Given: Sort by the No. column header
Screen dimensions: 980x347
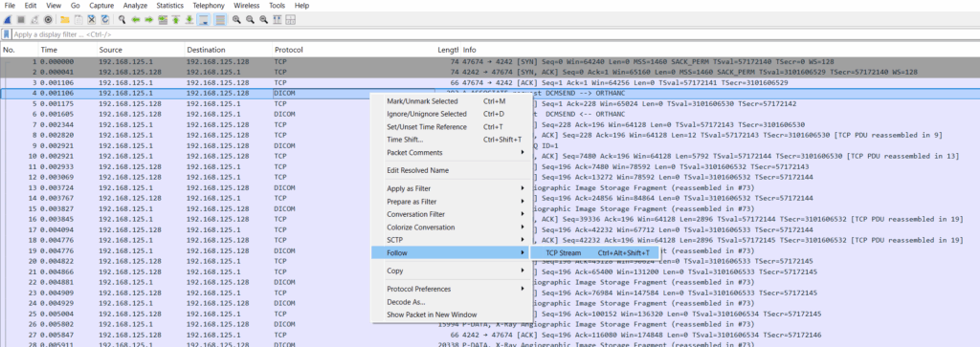Looking at the screenshot, I should 19,50.
